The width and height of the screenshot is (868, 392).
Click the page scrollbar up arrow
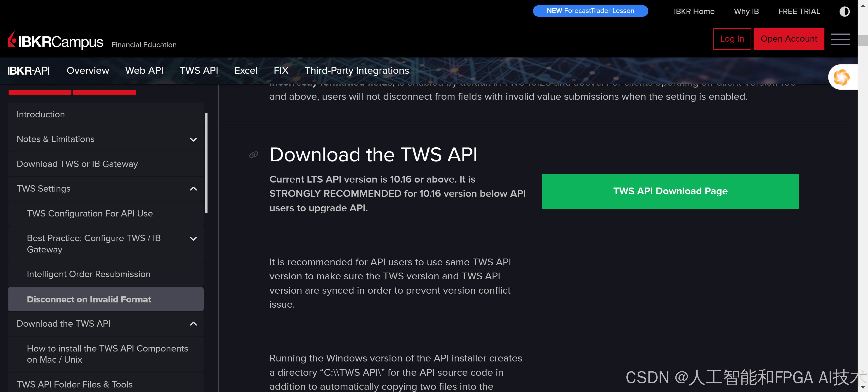pos(863,5)
